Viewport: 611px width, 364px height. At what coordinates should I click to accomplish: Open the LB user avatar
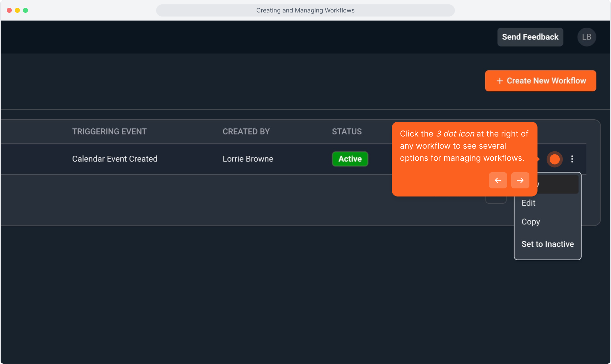pyautogui.click(x=586, y=37)
